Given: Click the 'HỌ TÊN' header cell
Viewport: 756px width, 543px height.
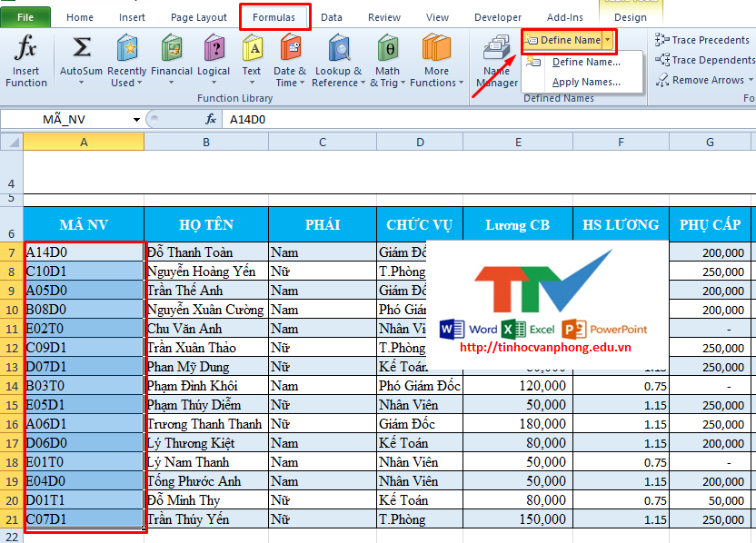Looking at the screenshot, I should pyautogui.click(x=206, y=224).
